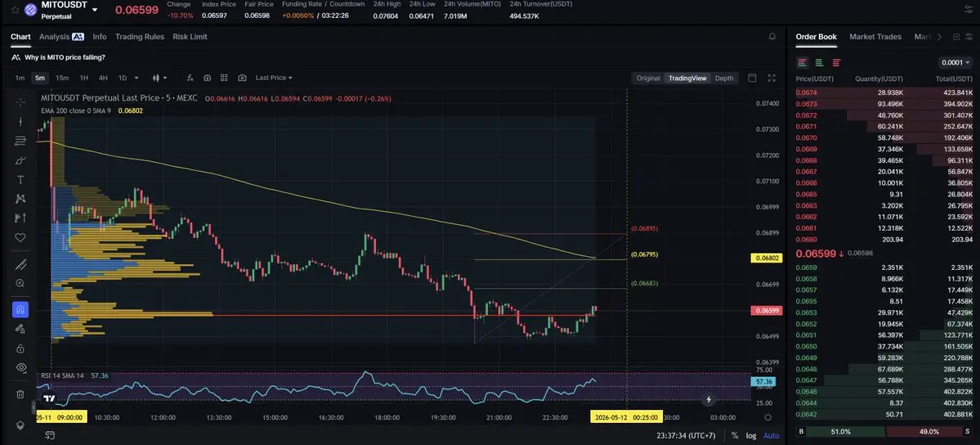Switch to the Chart tab
Viewport: 980px width, 445px height.
click(x=20, y=37)
